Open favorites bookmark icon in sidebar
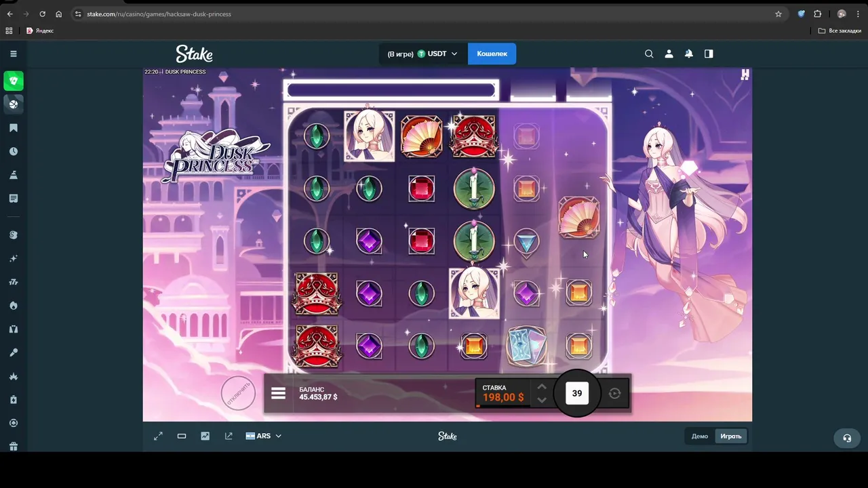The width and height of the screenshot is (868, 488). point(13,128)
